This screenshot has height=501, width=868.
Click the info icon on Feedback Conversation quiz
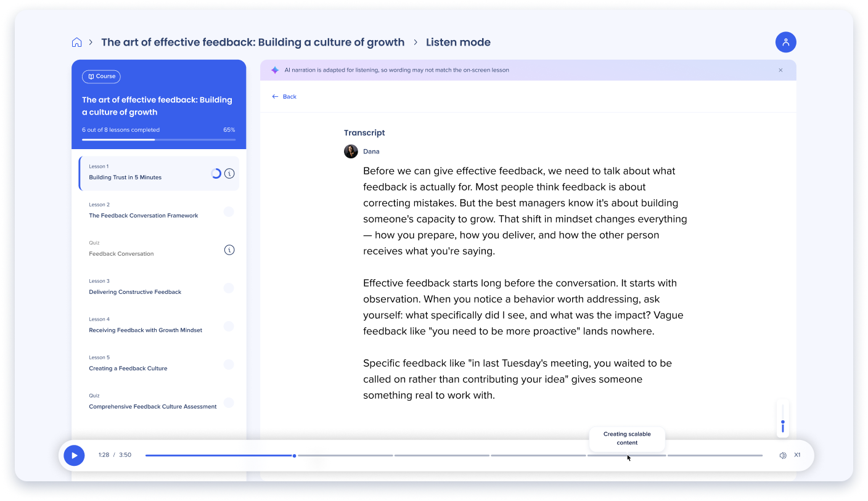[229, 250]
